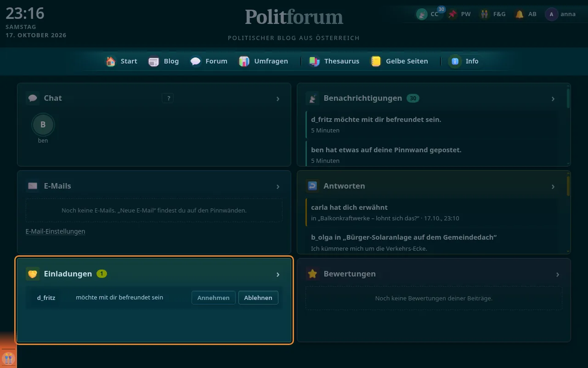Click the E-Mails envelope icon
The height and width of the screenshot is (368, 588).
coord(33,186)
